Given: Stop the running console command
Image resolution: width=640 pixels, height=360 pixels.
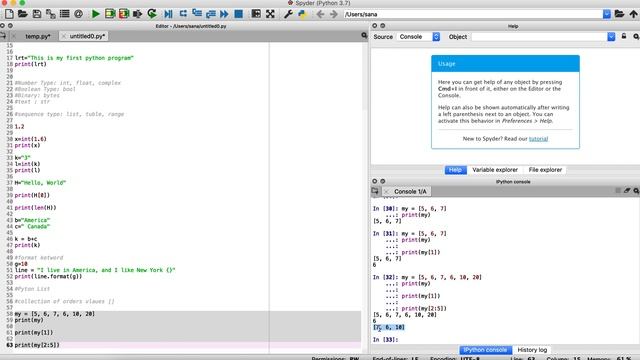Looking at the screenshot, I should point(618,191).
